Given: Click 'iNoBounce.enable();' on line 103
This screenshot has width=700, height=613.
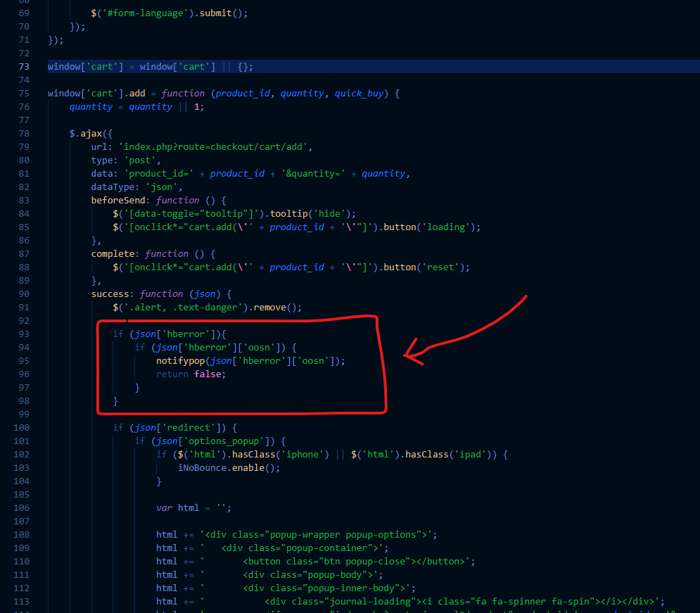Looking at the screenshot, I should 229,468.
